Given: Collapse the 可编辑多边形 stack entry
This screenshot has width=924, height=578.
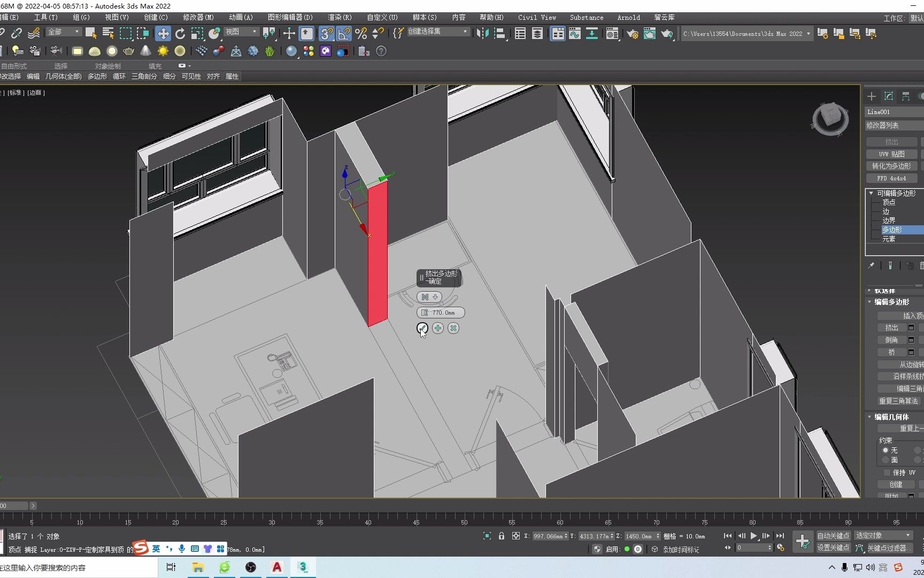Looking at the screenshot, I should point(872,193).
